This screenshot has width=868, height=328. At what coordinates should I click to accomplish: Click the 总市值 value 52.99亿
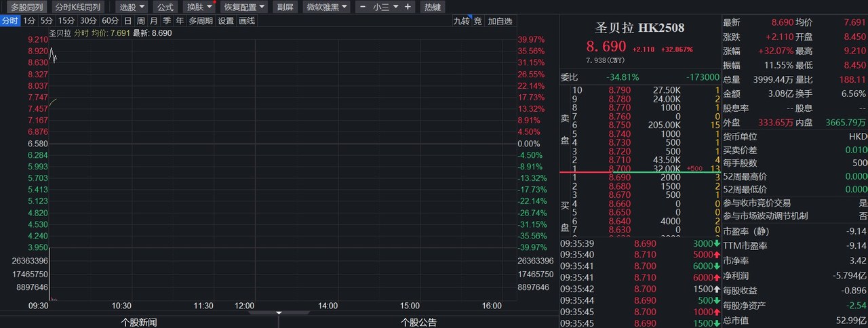click(851, 319)
